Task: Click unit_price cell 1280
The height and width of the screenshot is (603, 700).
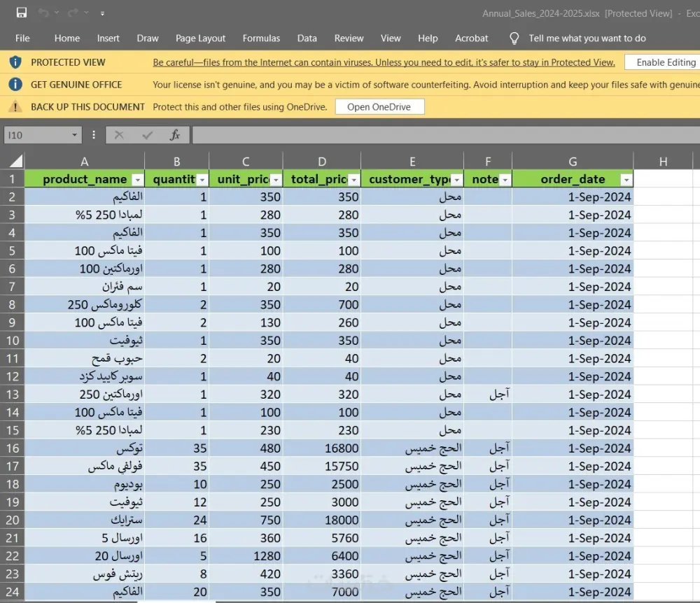Action: (x=246, y=556)
